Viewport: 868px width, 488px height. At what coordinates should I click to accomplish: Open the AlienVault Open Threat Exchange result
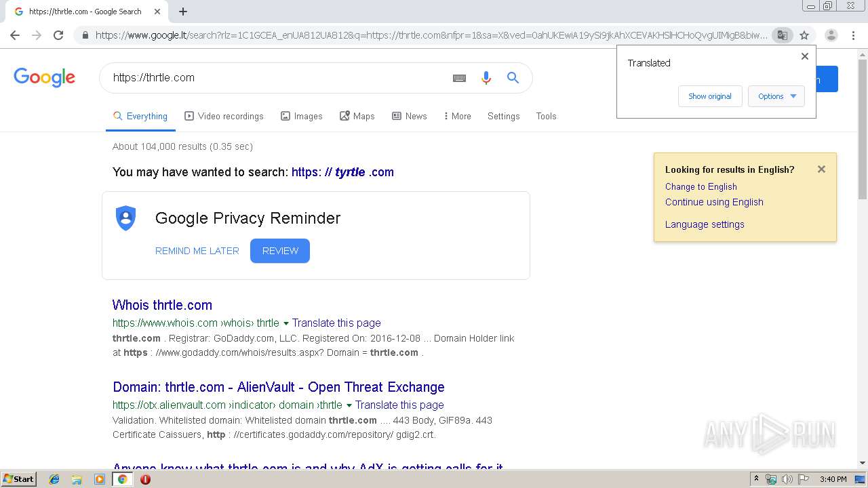tap(279, 387)
